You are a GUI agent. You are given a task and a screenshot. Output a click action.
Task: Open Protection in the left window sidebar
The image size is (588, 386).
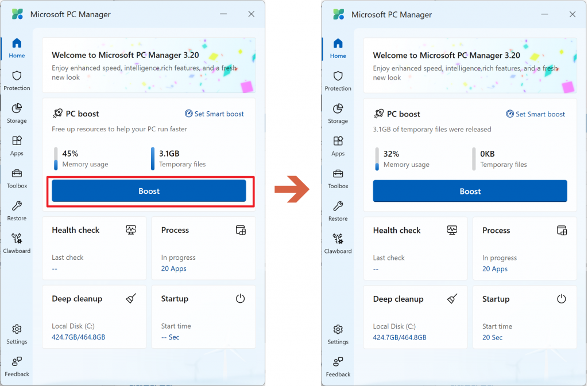17,81
